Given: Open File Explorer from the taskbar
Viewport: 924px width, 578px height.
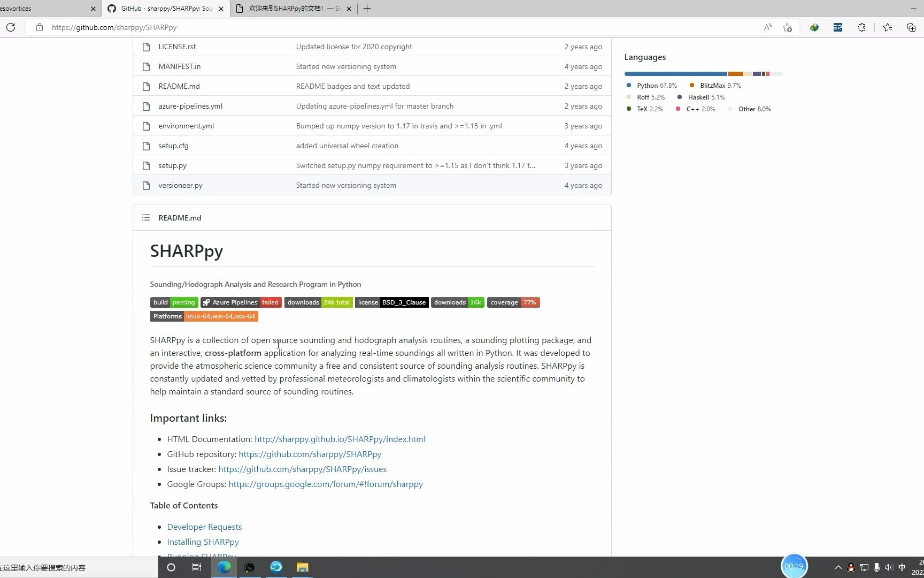Looking at the screenshot, I should tap(302, 567).
